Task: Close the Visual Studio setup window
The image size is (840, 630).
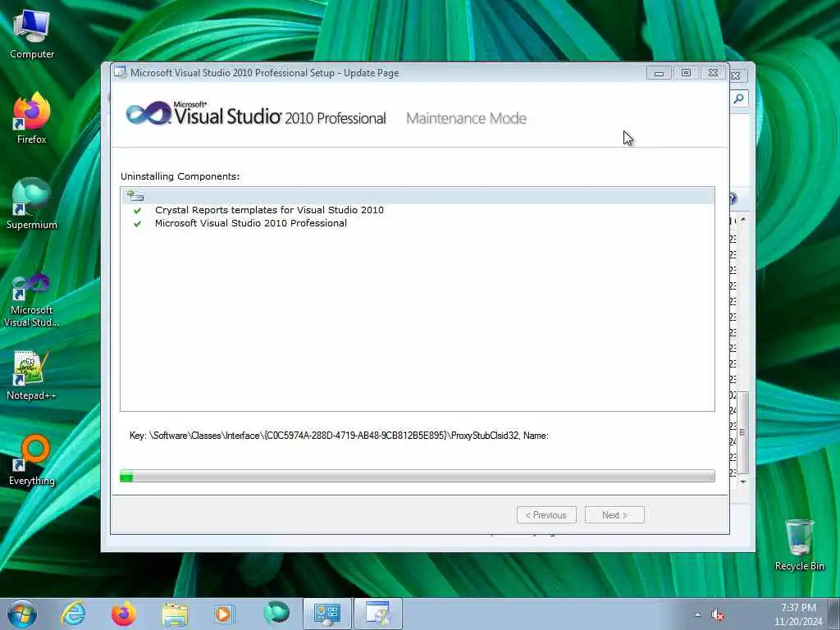Action: [x=713, y=73]
